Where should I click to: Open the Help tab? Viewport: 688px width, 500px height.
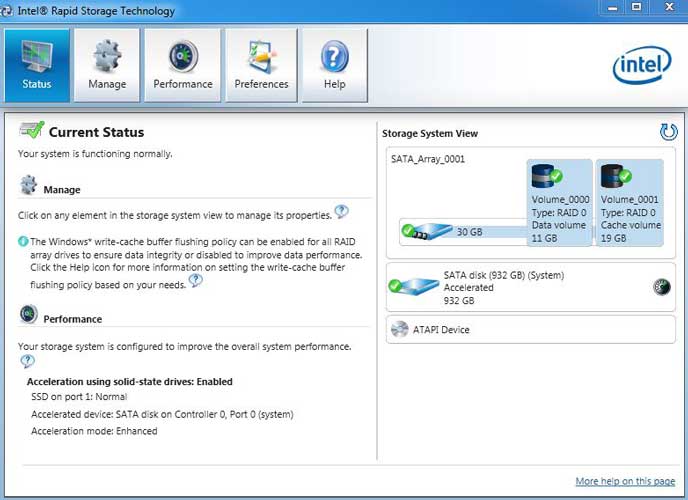tap(335, 65)
